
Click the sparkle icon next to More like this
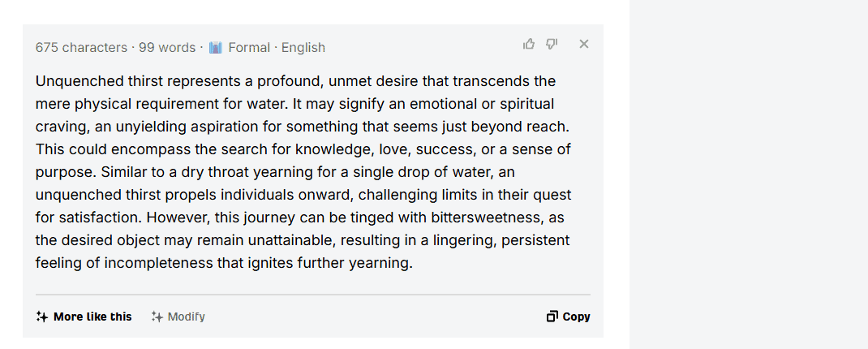[41, 317]
